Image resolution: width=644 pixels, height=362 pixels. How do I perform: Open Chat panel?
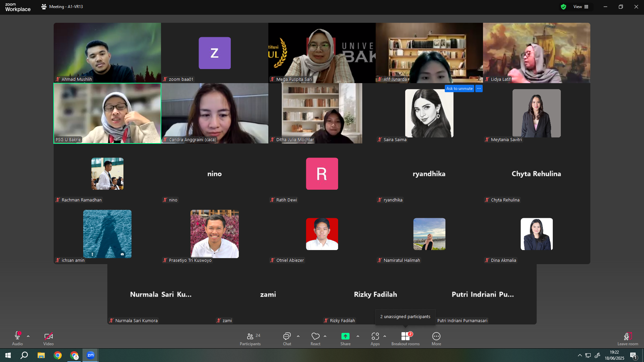[287, 339]
